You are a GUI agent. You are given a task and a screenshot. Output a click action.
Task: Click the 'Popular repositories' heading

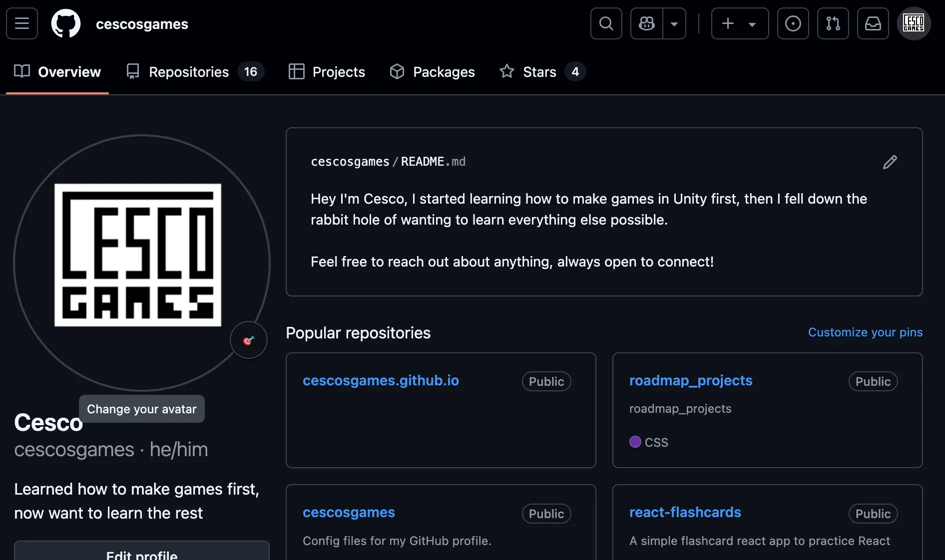pyautogui.click(x=358, y=333)
